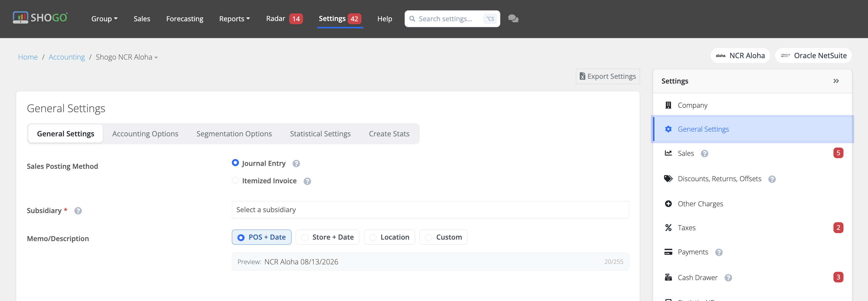Click the Oracle NetSuite connector pill
Image resolution: width=868 pixels, height=301 pixels.
coord(813,55)
